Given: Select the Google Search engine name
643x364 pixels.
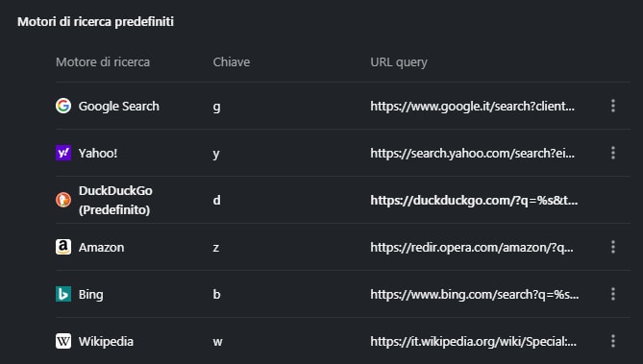Looking at the screenshot, I should 119,107.
